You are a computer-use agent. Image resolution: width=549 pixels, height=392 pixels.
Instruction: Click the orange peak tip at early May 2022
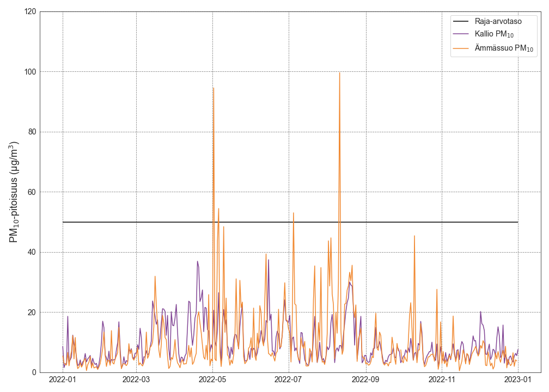click(x=213, y=88)
